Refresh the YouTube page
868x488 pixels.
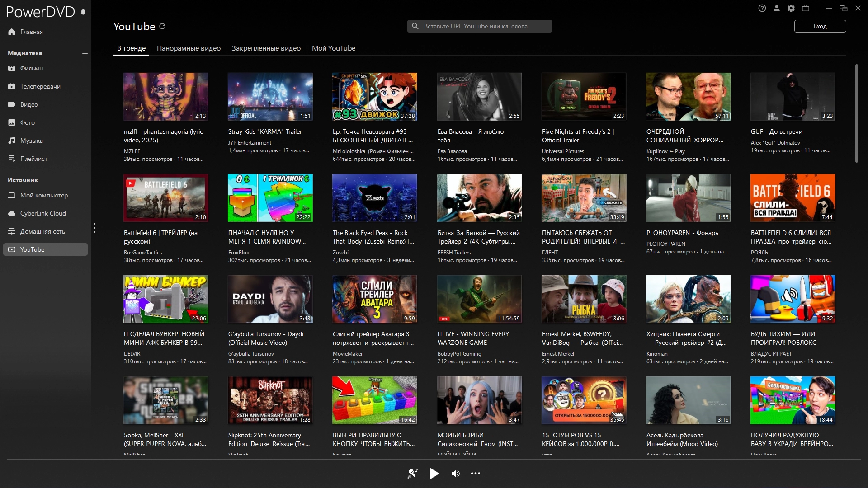pos(162,26)
